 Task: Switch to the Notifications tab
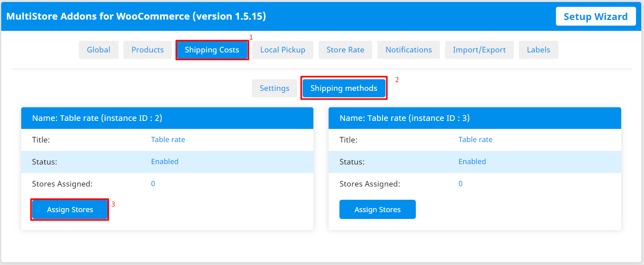tap(409, 50)
